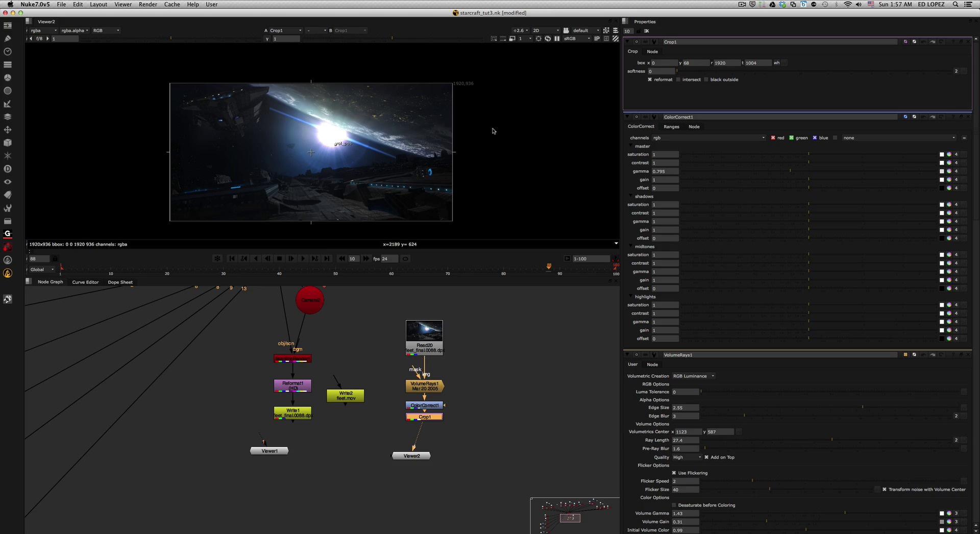
Task: Open the Volumetric Creation RGB Luminance dropdown
Action: (x=693, y=376)
